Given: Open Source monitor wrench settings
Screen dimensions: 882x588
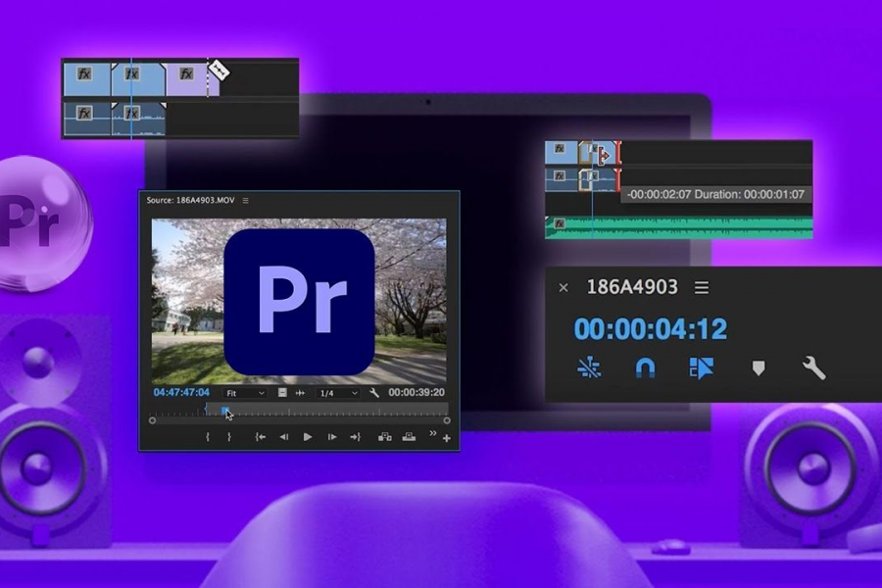Looking at the screenshot, I should click(374, 393).
